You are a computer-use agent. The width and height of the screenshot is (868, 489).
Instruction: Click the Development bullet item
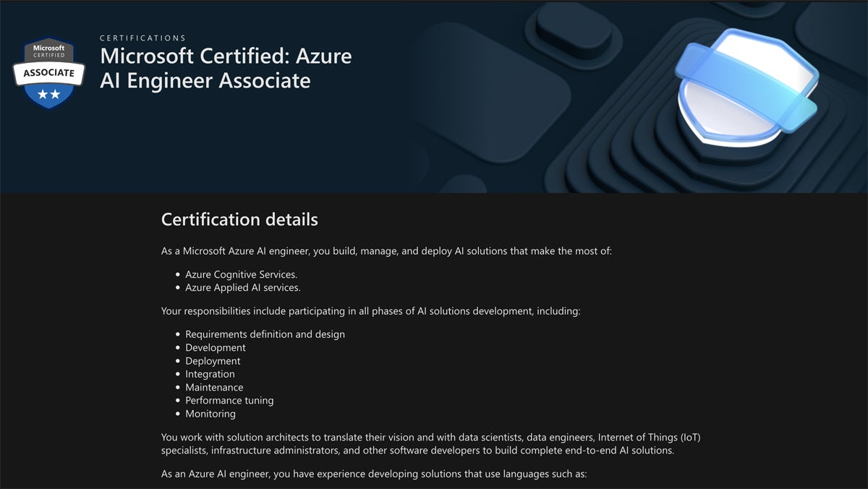tap(216, 347)
